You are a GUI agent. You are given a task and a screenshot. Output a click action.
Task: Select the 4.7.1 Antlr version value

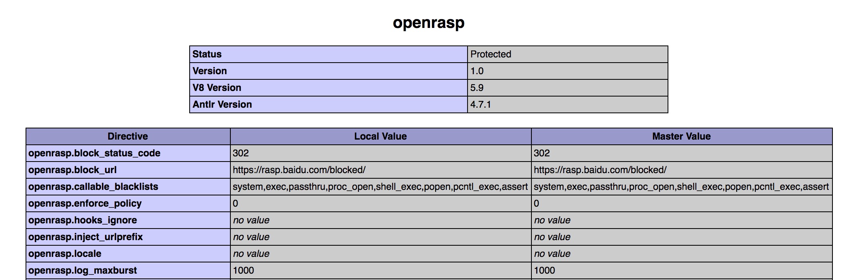click(480, 105)
